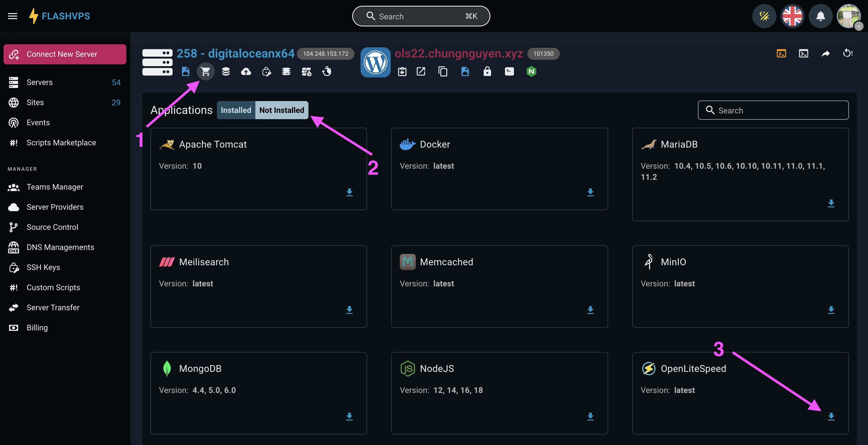Click the cloud upload backup icon
868x445 pixels.
point(246,71)
